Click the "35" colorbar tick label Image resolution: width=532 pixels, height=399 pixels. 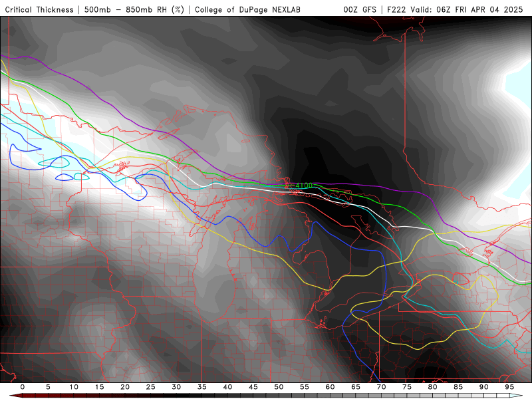coord(202,387)
